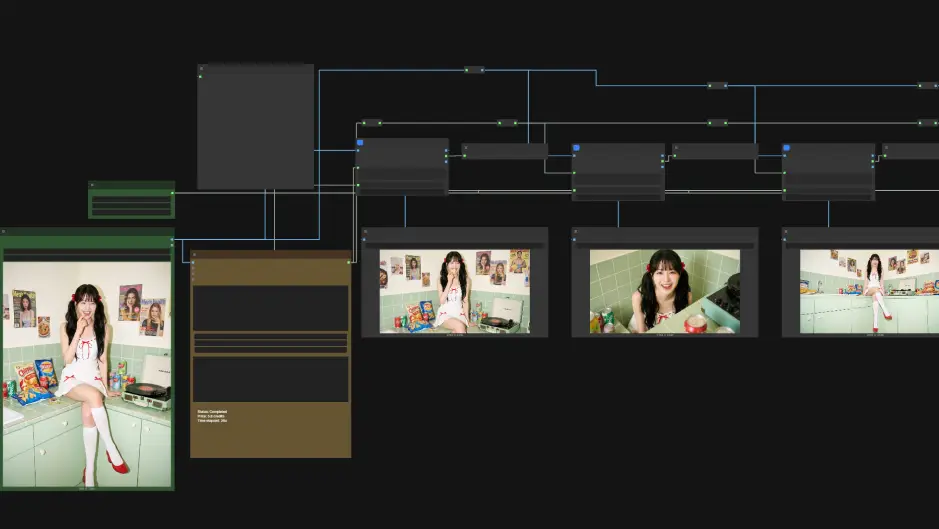The height and width of the screenshot is (529, 939).
Task: Open the close-up smiling girl preview image
Action: point(665,291)
